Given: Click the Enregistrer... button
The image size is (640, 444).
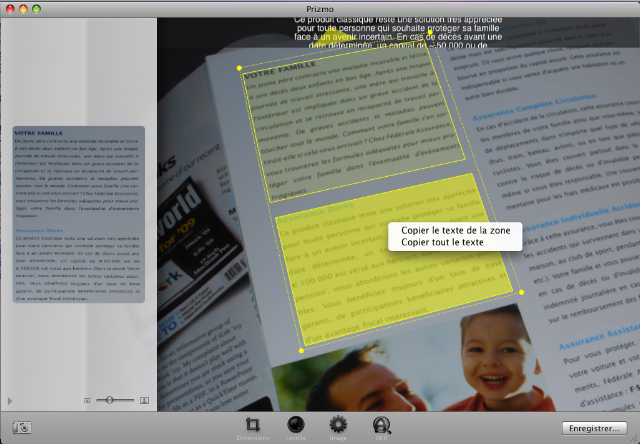Looking at the screenshot, I should [594, 428].
